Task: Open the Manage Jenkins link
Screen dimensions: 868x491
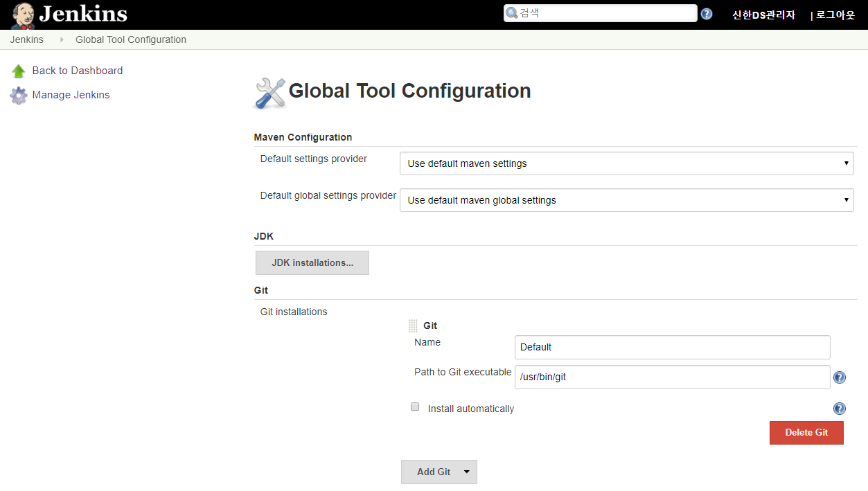Action: (71, 95)
